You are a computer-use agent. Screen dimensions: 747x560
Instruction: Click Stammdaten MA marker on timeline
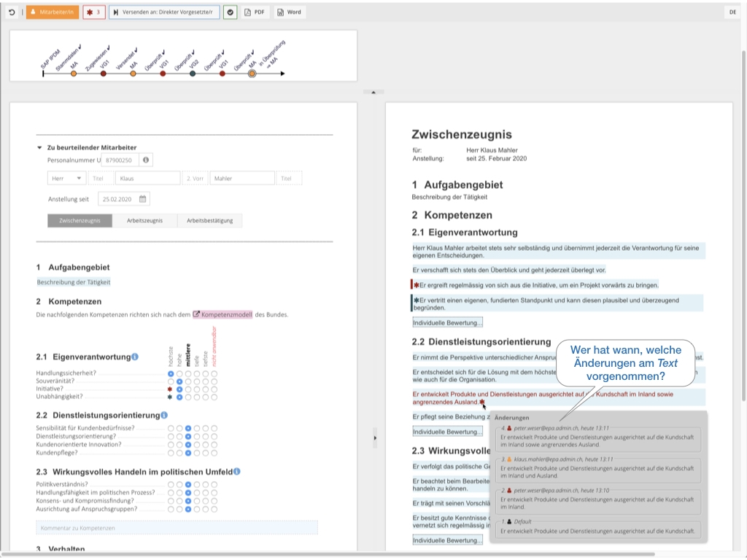(74, 74)
